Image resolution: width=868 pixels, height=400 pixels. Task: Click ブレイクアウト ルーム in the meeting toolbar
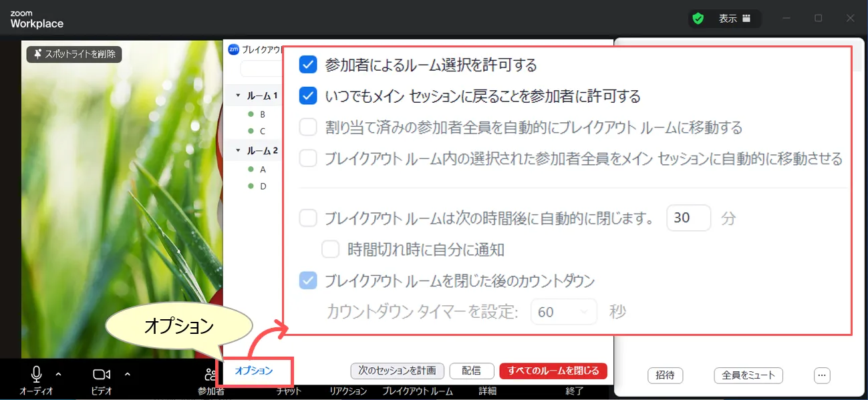(x=417, y=391)
